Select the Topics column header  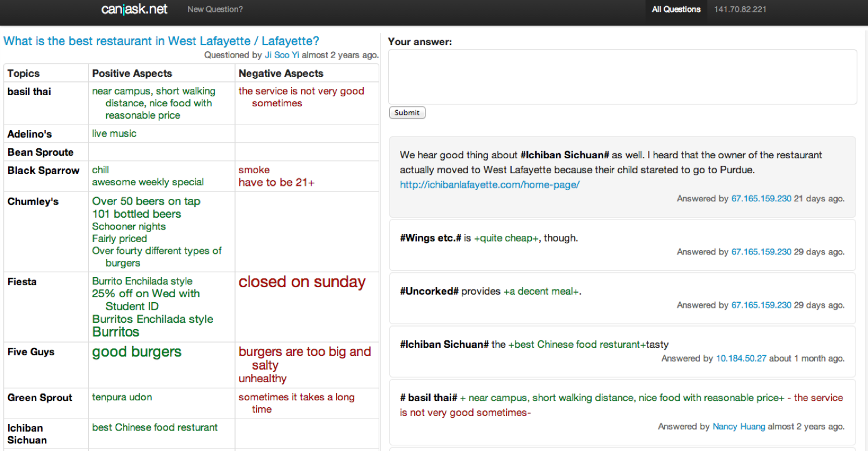[24, 73]
